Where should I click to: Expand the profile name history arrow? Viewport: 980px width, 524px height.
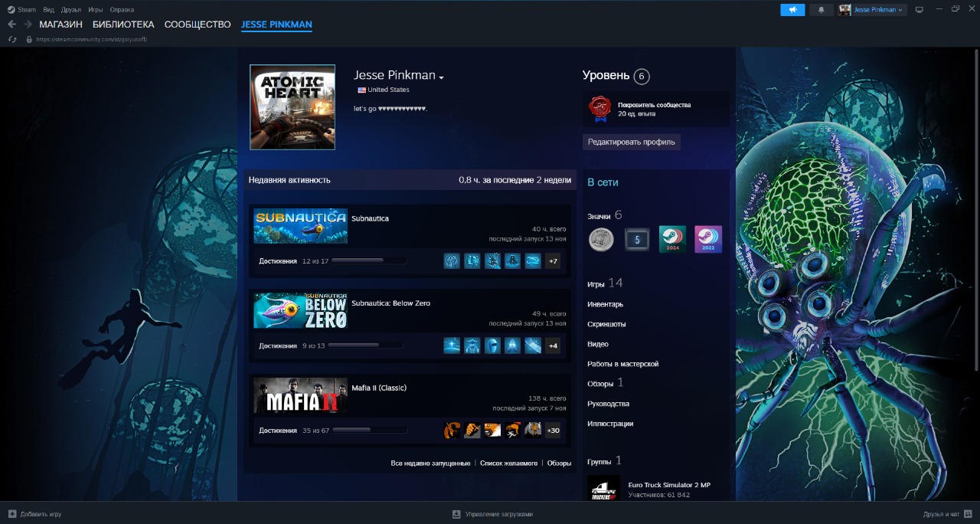point(442,77)
